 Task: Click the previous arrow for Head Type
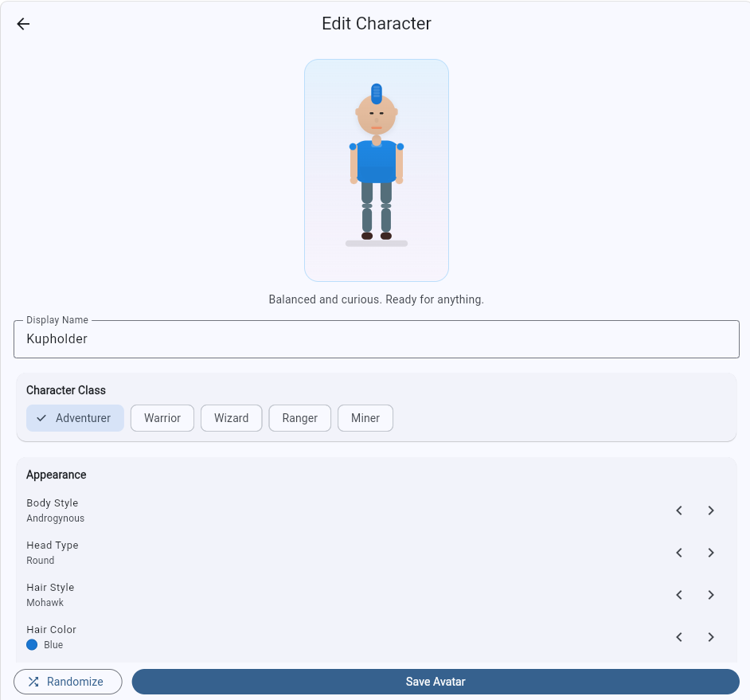click(679, 553)
